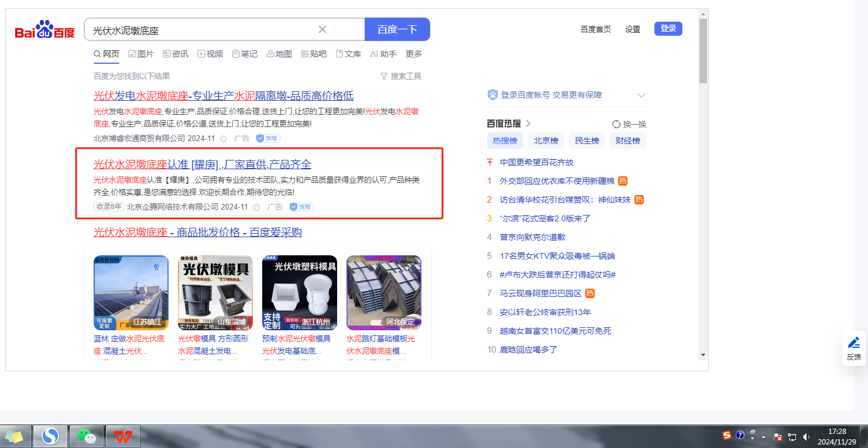
Task: Open the 河北保定 product thumbnail
Action: 384,293
